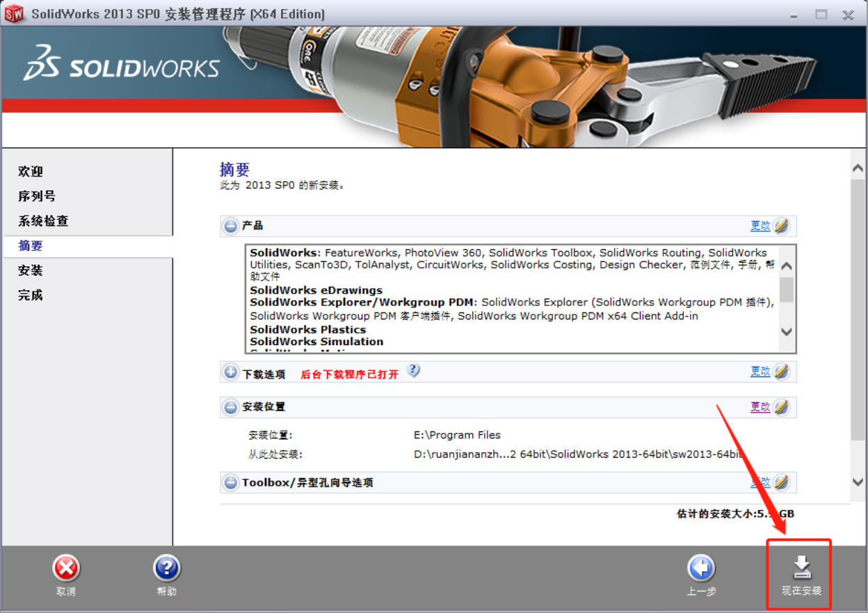The image size is (868, 613).
Task: Click the main page scrollbar down arrow
Action: [858, 481]
